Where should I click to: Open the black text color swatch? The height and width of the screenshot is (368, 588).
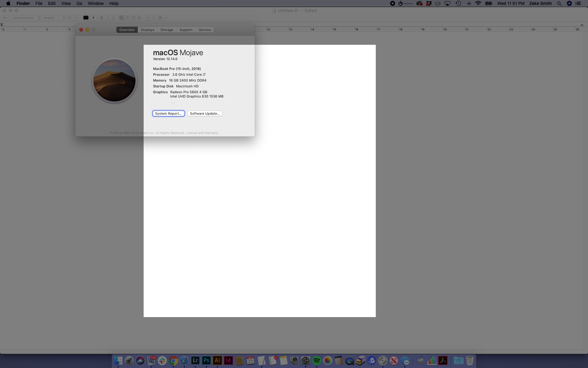click(x=86, y=18)
